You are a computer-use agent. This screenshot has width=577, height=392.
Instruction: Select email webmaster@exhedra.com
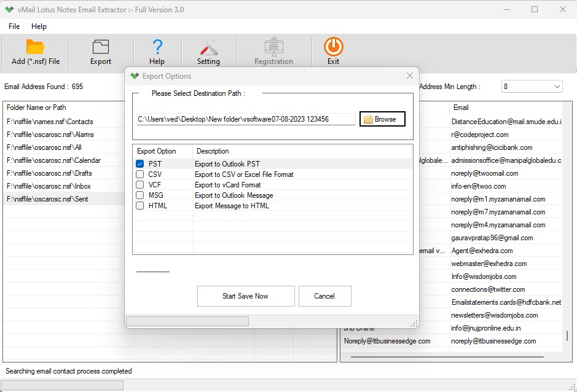(x=489, y=263)
